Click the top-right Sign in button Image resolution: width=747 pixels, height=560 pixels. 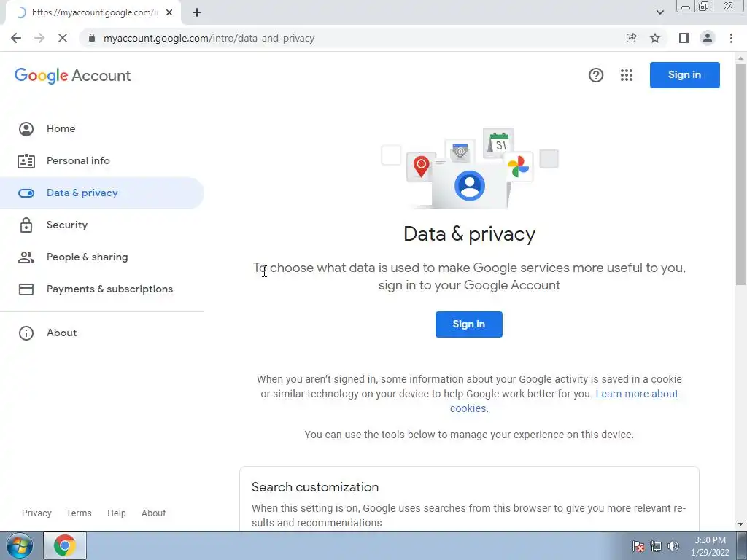(x=684, y=75)
